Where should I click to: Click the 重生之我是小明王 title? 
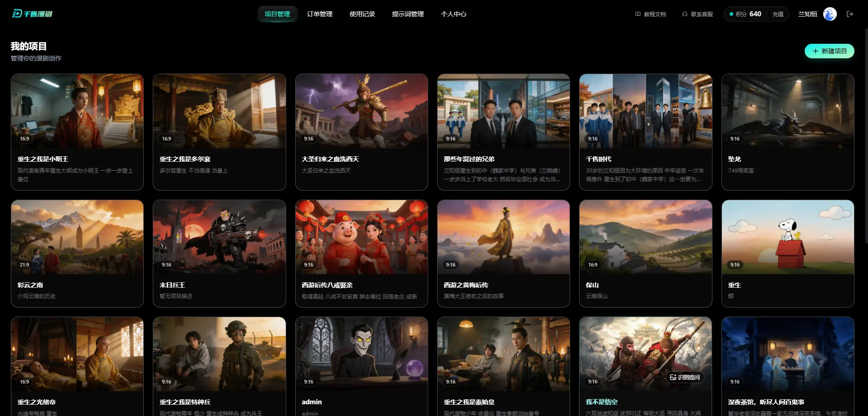pyautogui.click(x=43, y=159)
